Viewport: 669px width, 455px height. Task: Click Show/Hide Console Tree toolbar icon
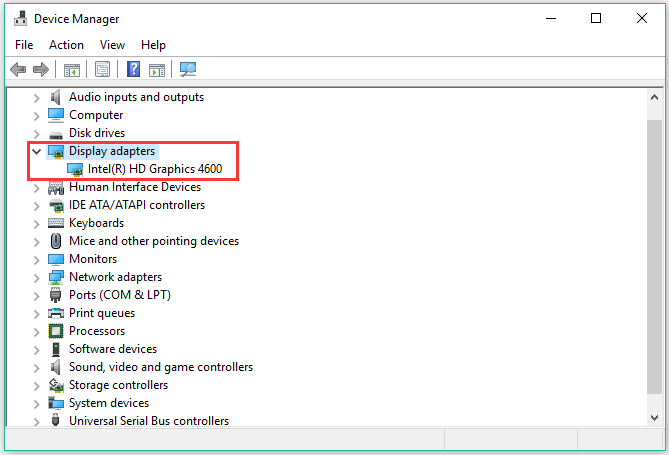72,70
